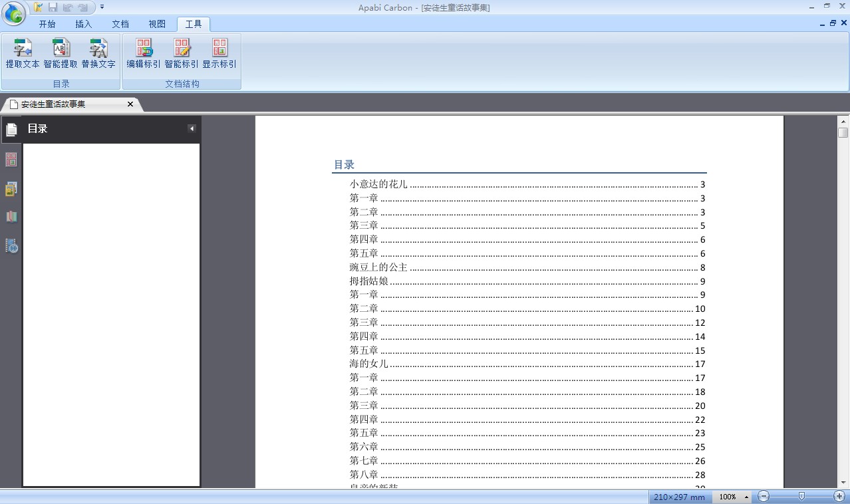Open the book-pages sidebar panel icon
The image size is (850, 504).
[x=11, y=217]
